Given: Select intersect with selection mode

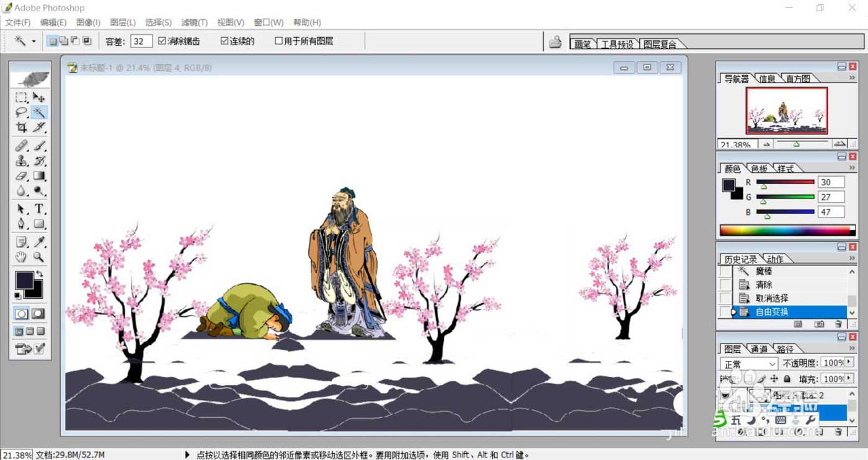Looking at the screenshot, I should pyautogui.click(x=87, y=41).
